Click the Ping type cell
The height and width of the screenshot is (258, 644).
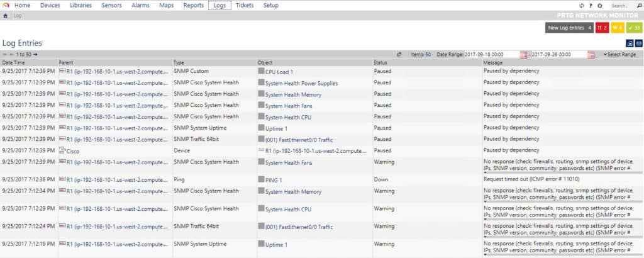[x=179, y=179]
